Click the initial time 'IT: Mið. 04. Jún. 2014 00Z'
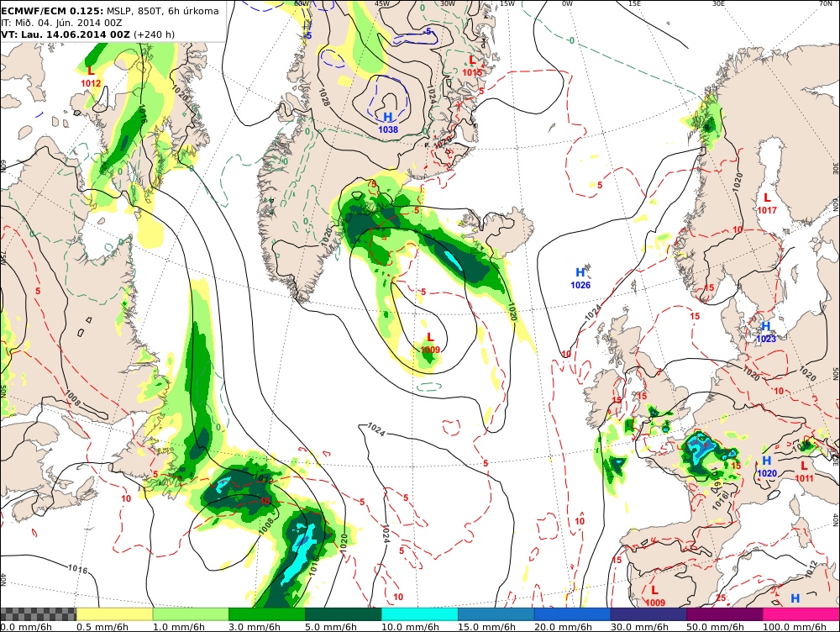The image size is (840, 632). tap(61, 23)
